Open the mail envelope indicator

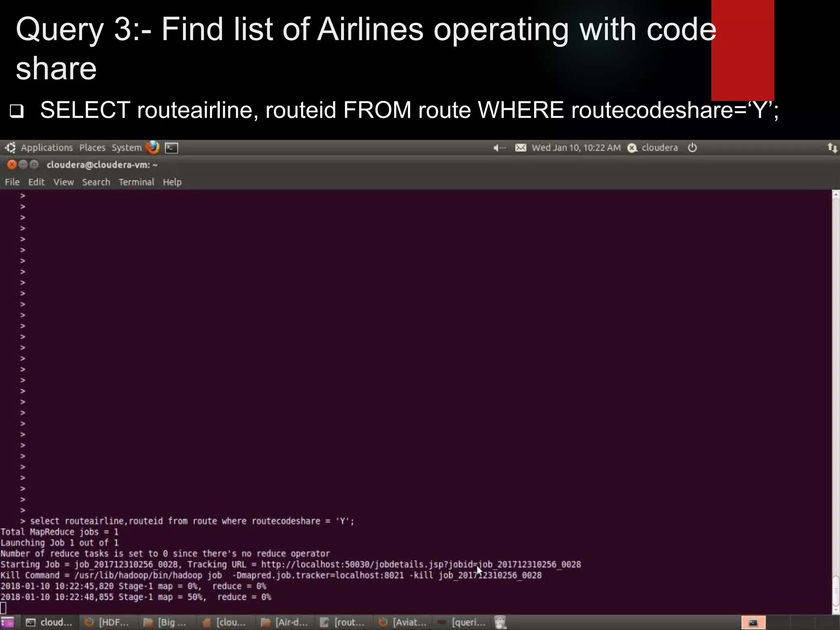coord(520,148)
